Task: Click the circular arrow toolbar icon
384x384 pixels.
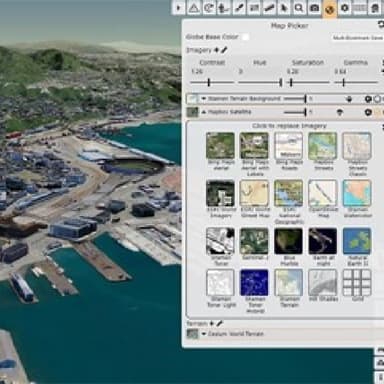Action: 209,8
